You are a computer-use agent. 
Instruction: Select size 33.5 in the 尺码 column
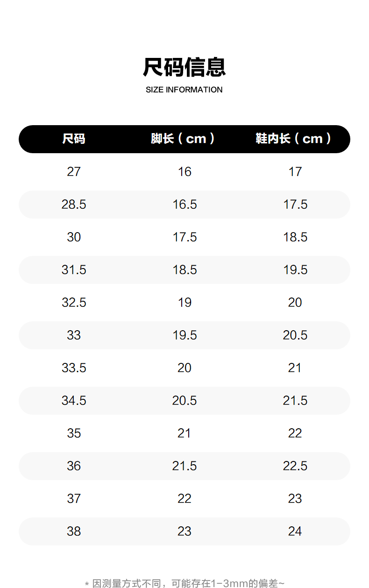coord(74,368)
